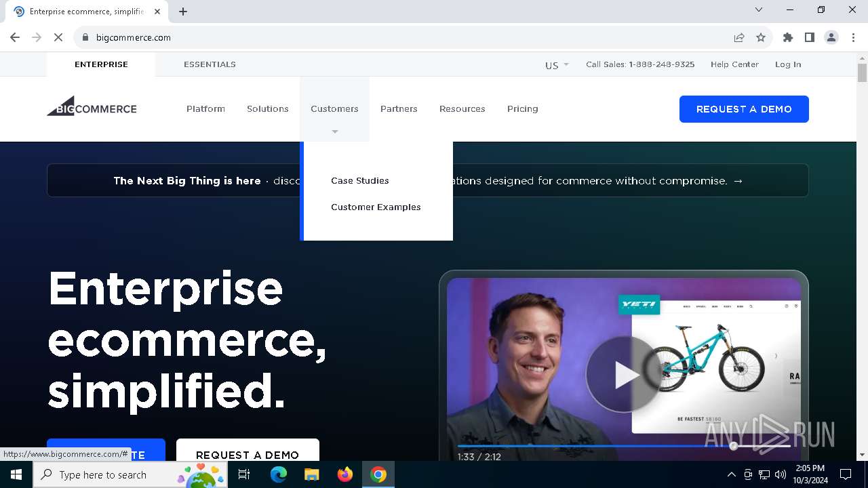The width and height of the screenshot is (868, 488).
Task: Click the browser forward arrow
Action: pyautogui.click(x=37, y=37)
